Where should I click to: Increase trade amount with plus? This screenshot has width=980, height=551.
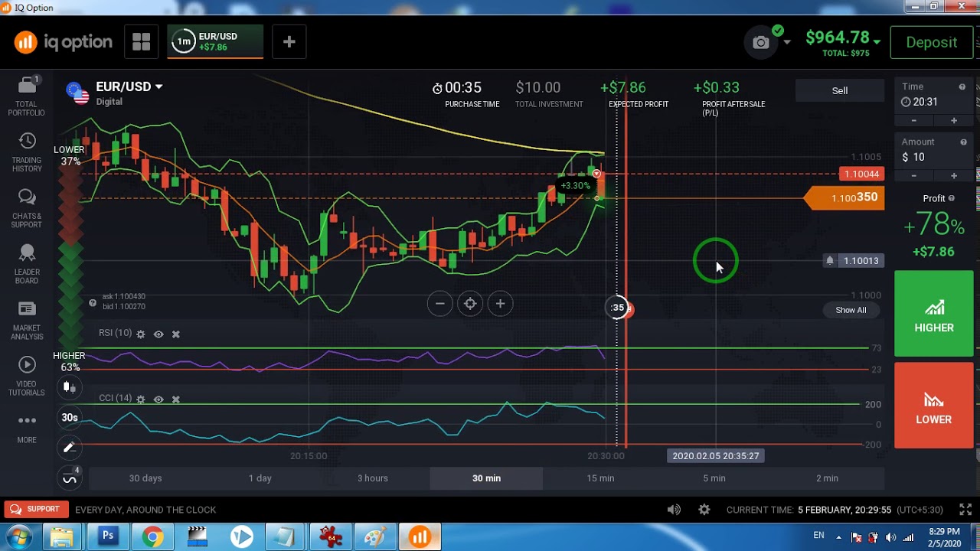(953, 176)
